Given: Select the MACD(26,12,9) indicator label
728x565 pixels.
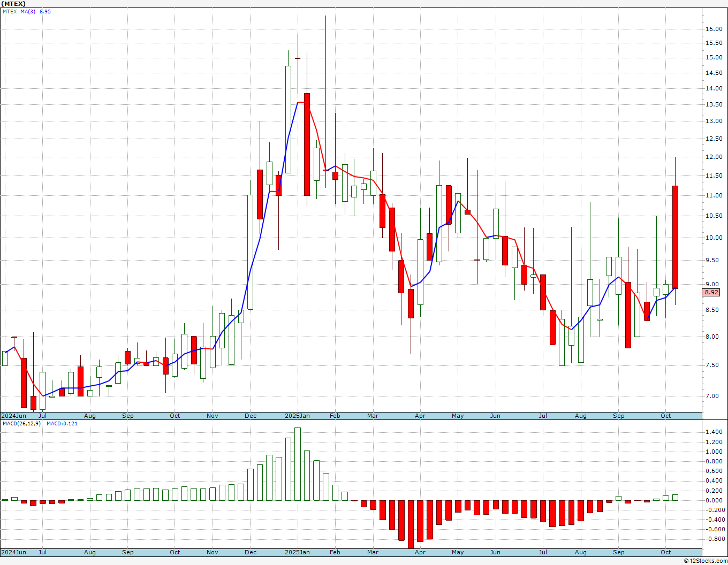Looking at the screenshot, I should [x=21, y=423].
